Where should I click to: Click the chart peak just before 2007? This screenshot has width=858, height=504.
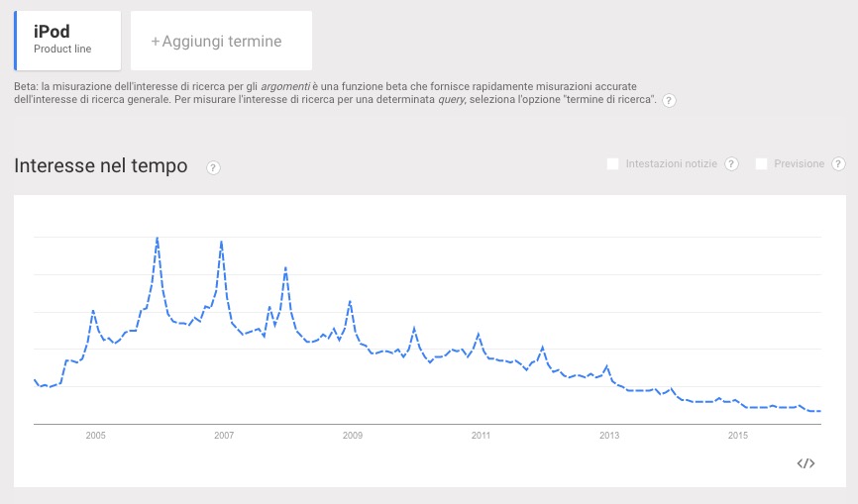(x=221, y=242)
